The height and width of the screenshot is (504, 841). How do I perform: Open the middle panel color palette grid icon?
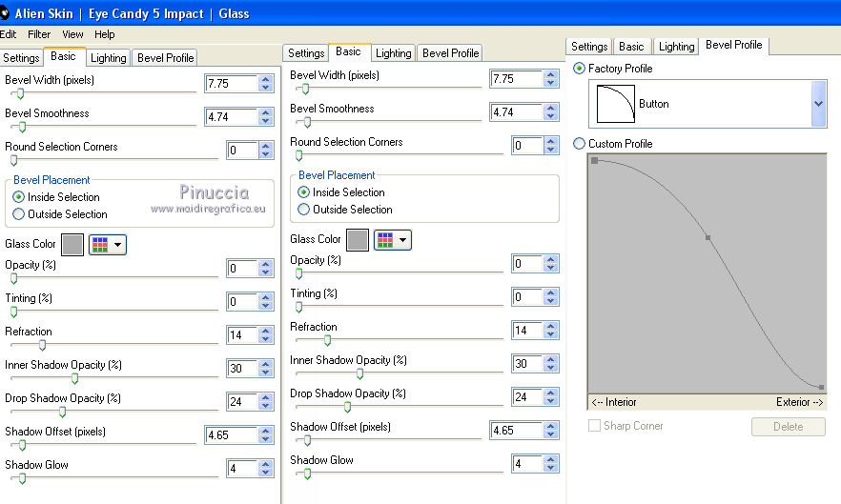(x=384, y=240)
